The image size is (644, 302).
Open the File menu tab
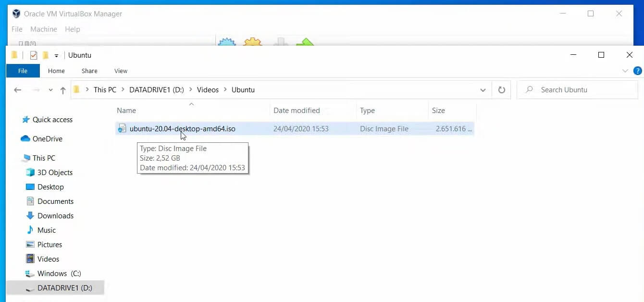[x=23, y=71]
